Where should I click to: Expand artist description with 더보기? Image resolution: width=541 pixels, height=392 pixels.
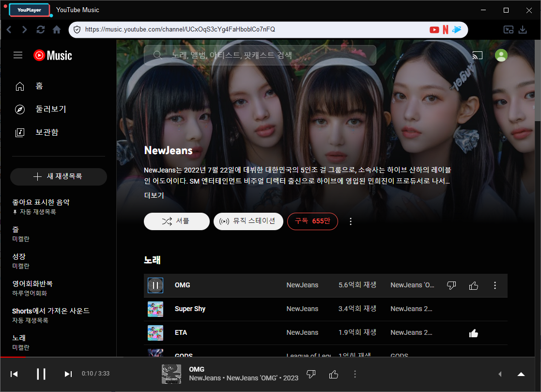(154, 195)
